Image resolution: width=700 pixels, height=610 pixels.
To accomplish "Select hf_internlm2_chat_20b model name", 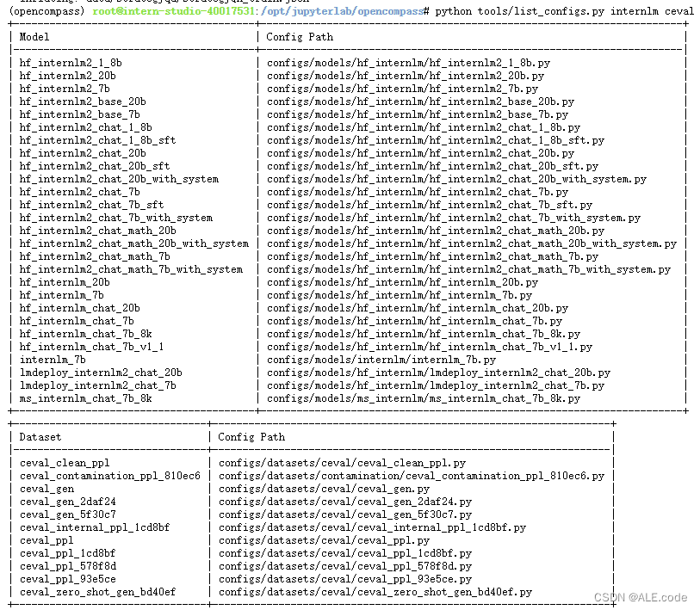I will (83, 153).
